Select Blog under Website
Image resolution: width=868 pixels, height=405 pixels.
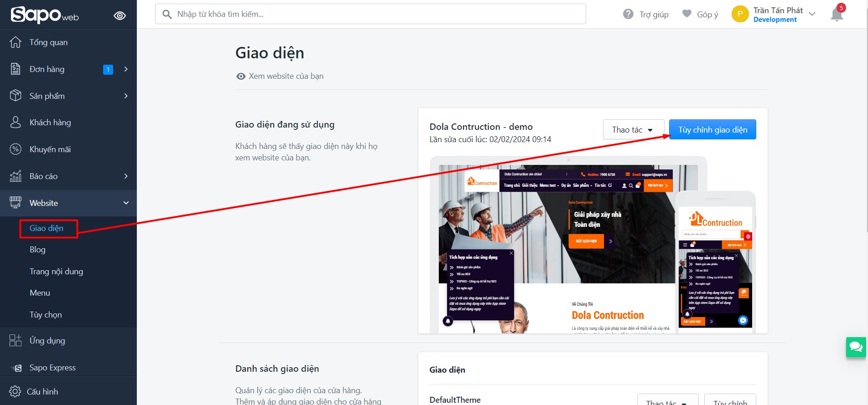pyautogui.click(x=37, y=250)
